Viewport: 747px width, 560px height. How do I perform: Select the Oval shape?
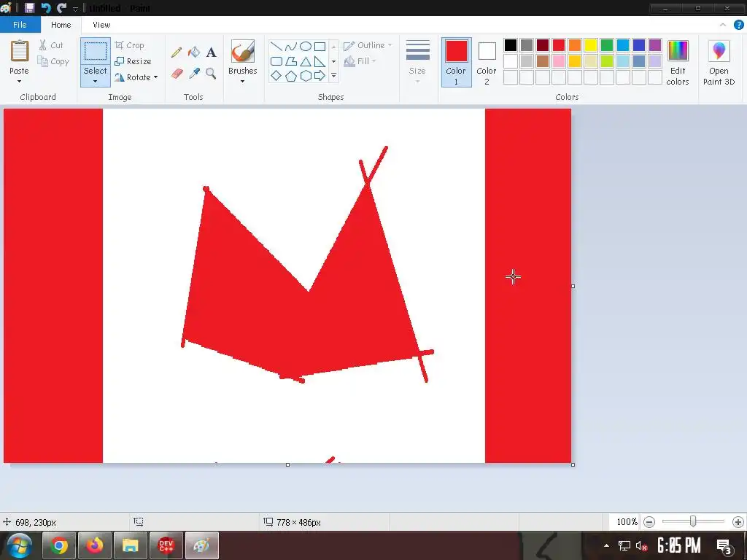pos(306,46)
